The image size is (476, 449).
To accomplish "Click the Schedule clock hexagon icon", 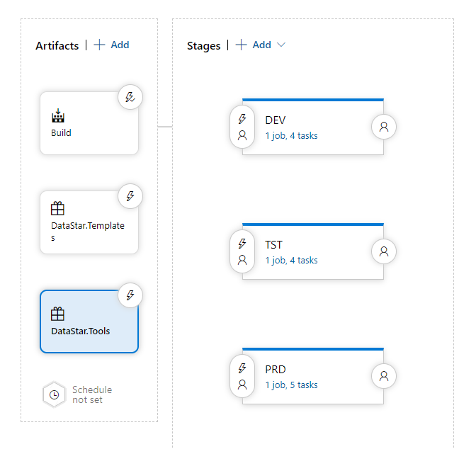I will click(55, 394).
